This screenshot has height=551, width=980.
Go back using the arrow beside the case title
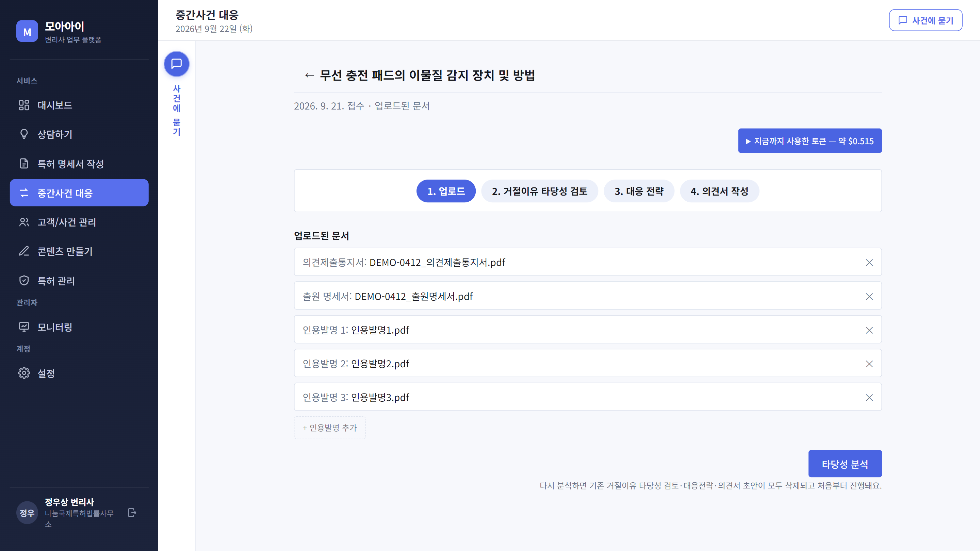click(x=309, y=75)
